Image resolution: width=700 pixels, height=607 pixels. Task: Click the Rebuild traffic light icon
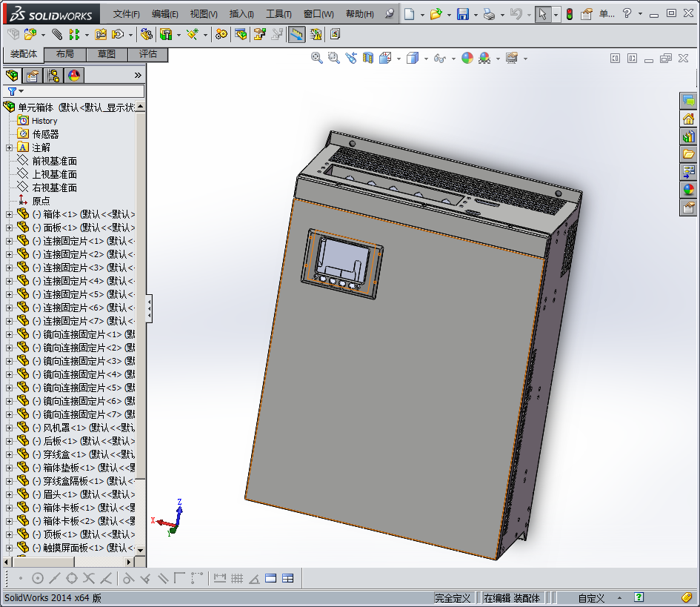pos(569,14)
